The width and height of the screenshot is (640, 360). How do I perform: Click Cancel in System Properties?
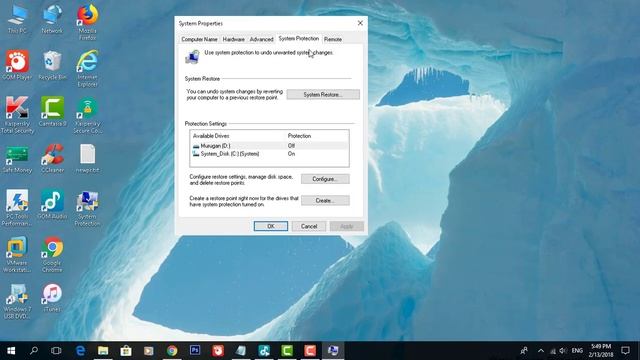click(x=309, y=226)
